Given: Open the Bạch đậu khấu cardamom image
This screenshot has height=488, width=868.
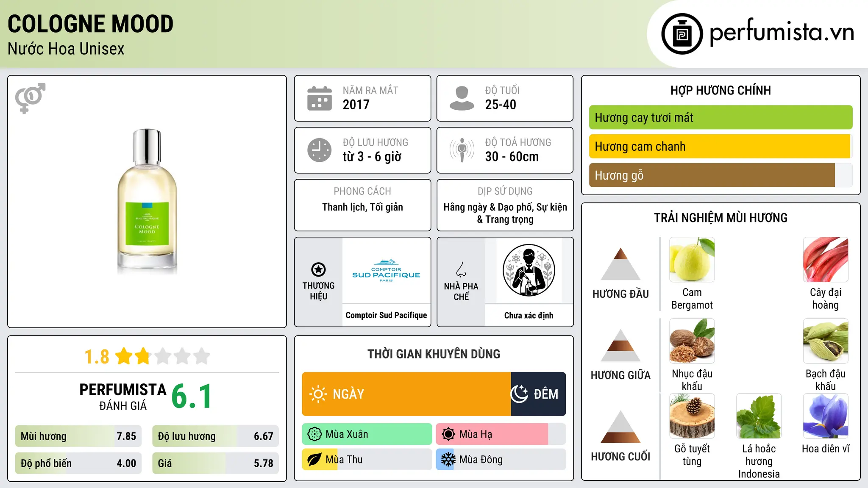Looking at the screenshot, I should point(826,341).
